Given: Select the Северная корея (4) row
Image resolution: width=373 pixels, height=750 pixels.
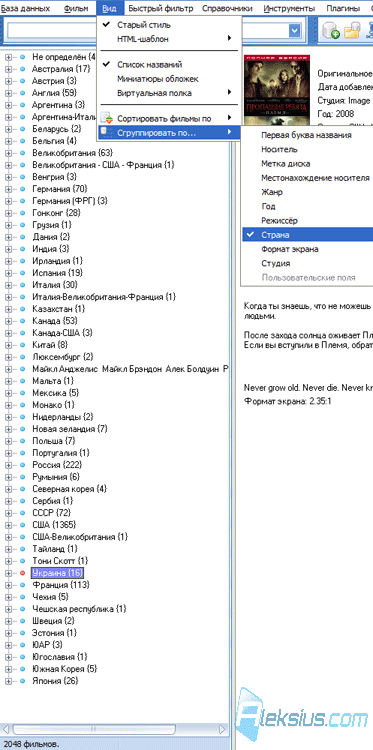Looking at the screenshot, I should pyautogui.click(x=70, y=489).
